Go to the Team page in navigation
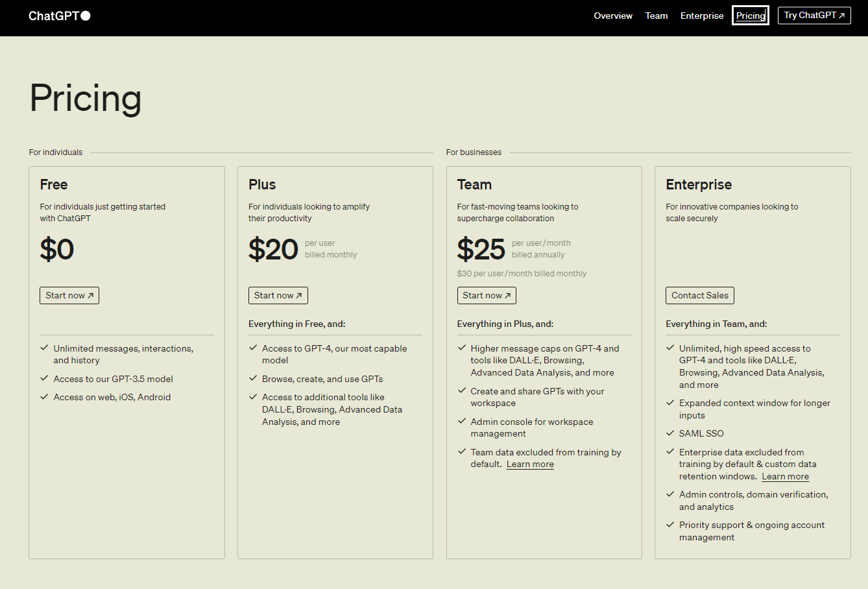 (x=657, y=16)
